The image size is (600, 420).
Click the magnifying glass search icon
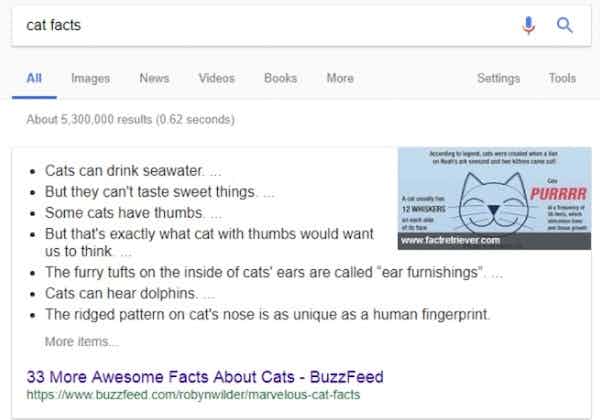pos(564,24)
